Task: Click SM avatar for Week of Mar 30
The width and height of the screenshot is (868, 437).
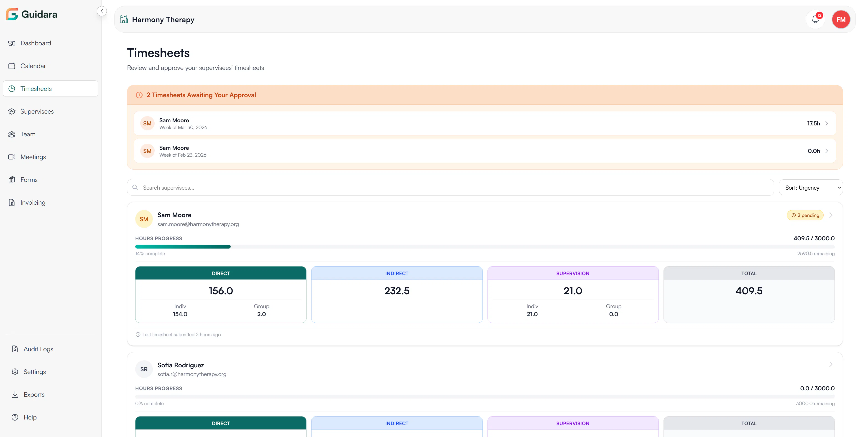Action: coord(147,124)
